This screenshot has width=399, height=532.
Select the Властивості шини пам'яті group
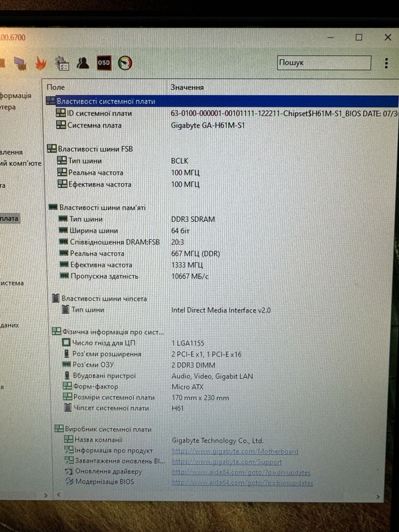tap(97, 207)
